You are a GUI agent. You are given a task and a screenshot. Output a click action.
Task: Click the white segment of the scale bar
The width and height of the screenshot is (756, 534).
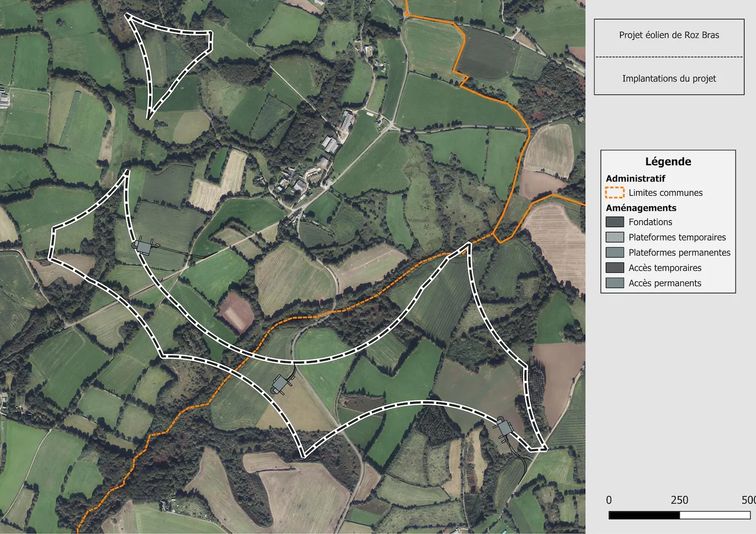(715, 515)
